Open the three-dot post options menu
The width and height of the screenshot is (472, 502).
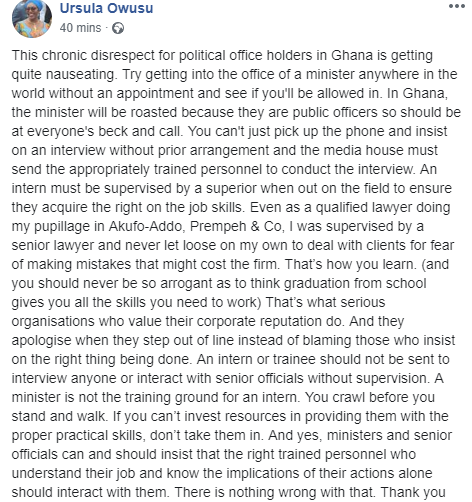pos(456,6)
